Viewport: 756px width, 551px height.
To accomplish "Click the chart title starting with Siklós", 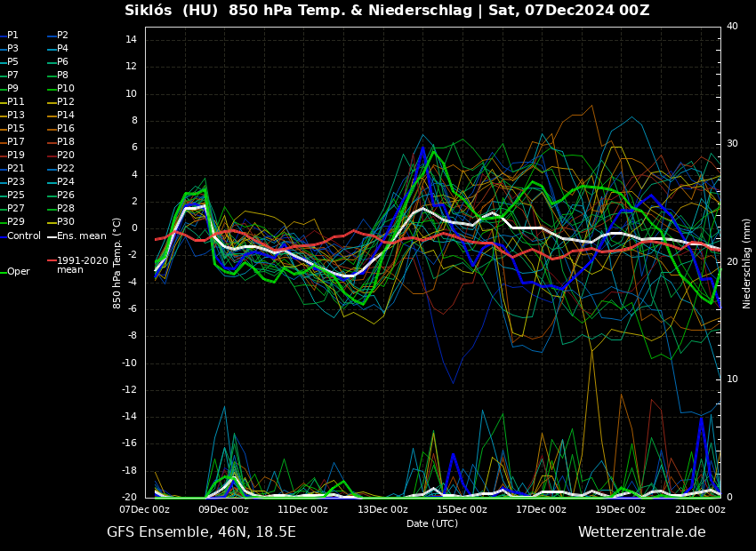I will pos(387,11).
